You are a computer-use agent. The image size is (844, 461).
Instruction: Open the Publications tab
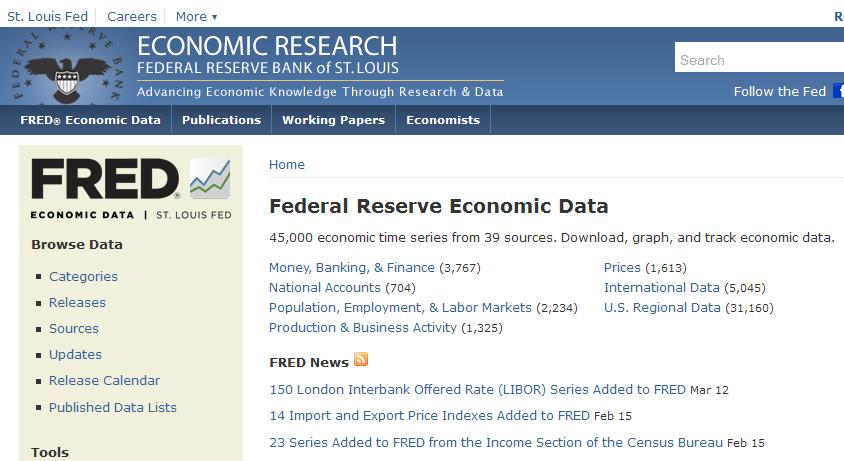(x=221, y=120)
